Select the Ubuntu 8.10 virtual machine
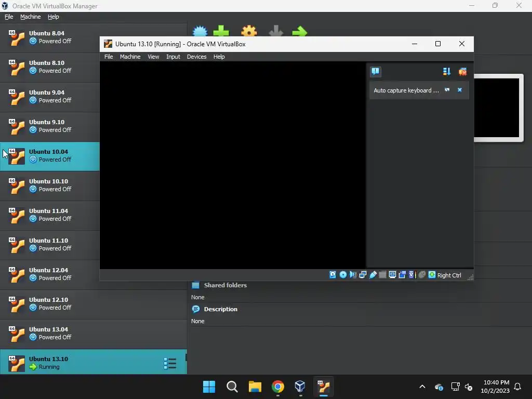This screenshot has width=532, height=399. [49, 67]
